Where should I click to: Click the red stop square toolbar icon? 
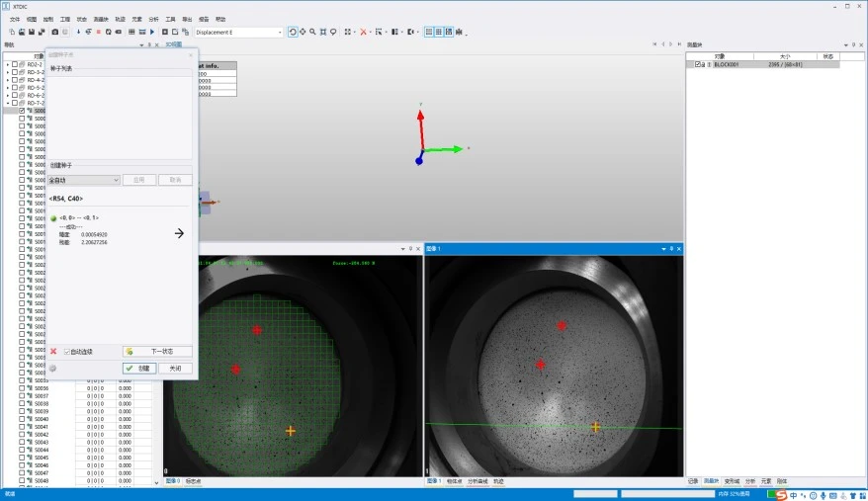(99, 32)
